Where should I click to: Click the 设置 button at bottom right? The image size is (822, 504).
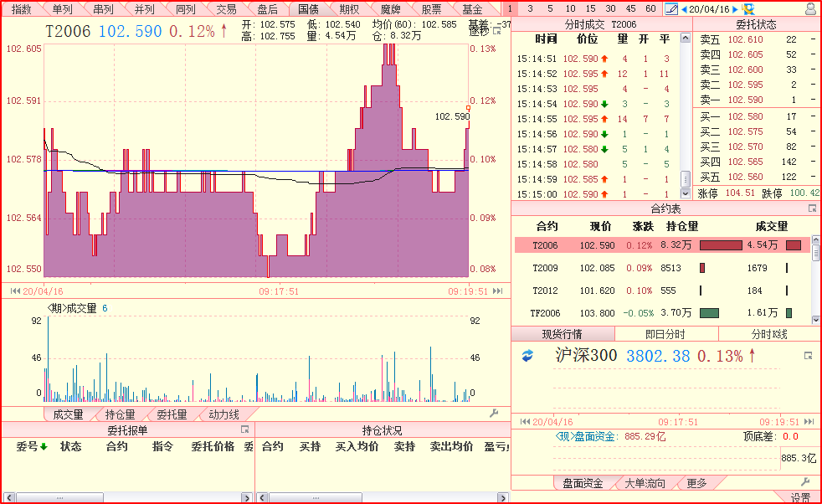tap(800, 497)
